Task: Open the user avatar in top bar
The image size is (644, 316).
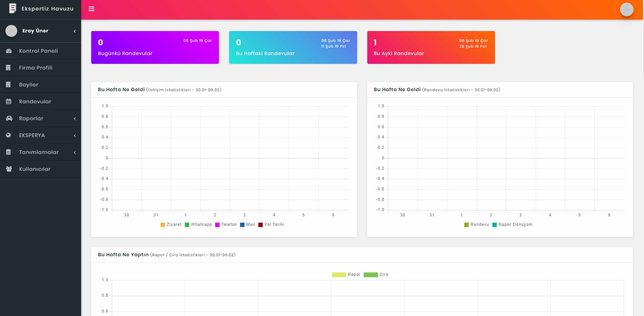Action: pyautogui.click(x=626, y=9)
